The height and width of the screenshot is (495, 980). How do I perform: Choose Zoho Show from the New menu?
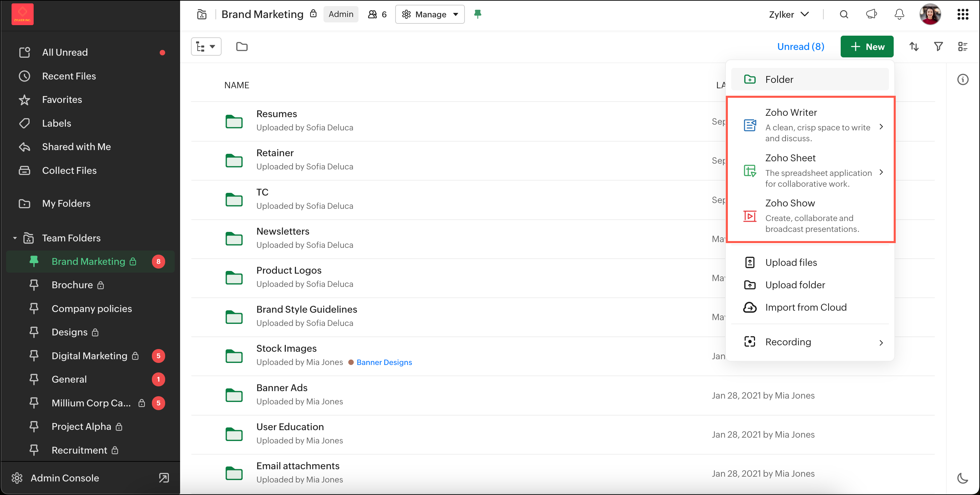click(809, 216)
